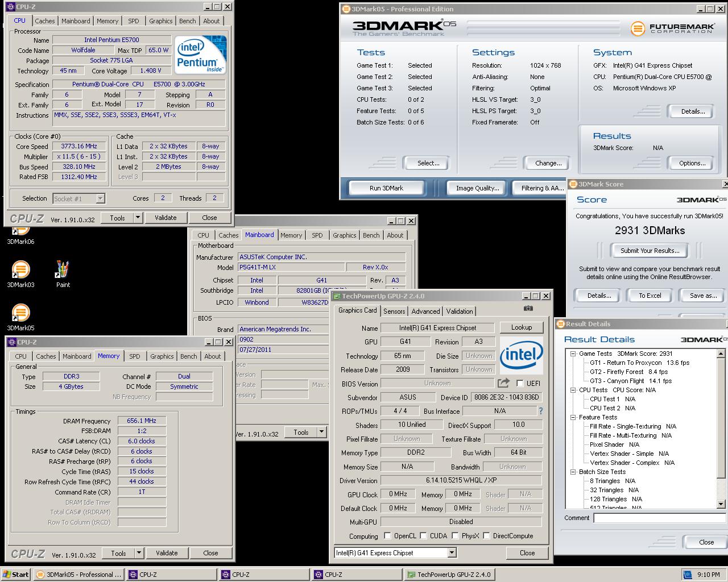Click Validate in the top CPU-Z window
The image size is (728, 582).
(166, 218)
